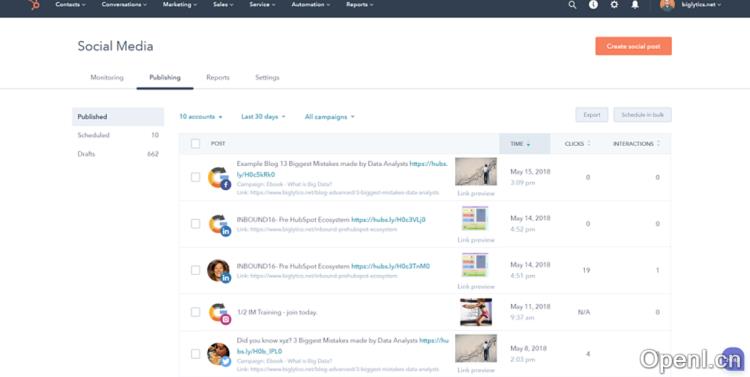Click the HubSpot sprocket logo
The width and height of the screenshot is (750, 377).
pos(33,5)
